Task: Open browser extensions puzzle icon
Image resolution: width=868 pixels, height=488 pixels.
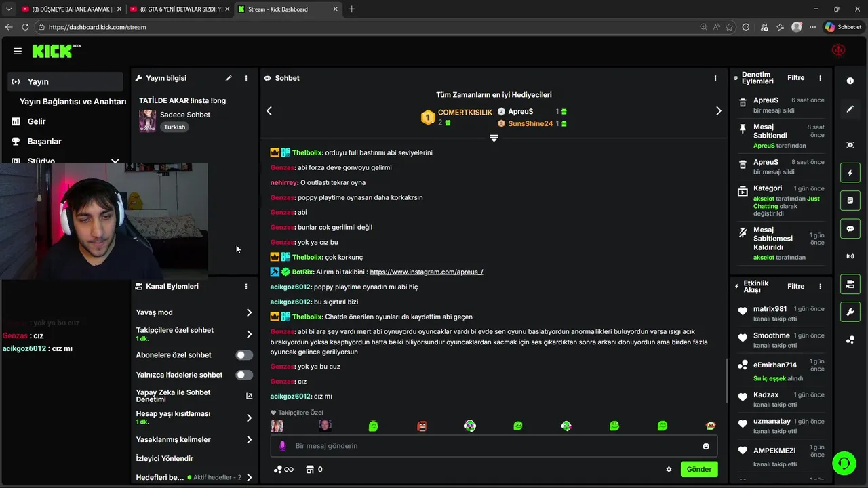Action: coord(746,27)
